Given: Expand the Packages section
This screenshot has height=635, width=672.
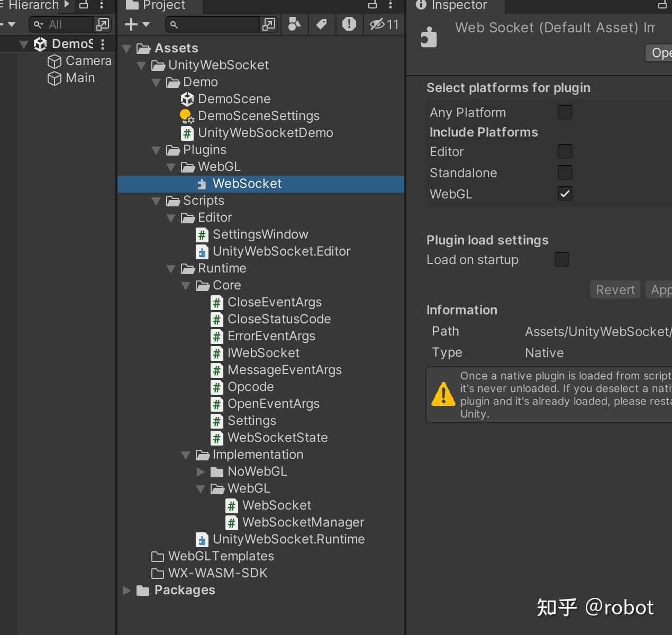Looking at the screenshot, I should [126, 591].
